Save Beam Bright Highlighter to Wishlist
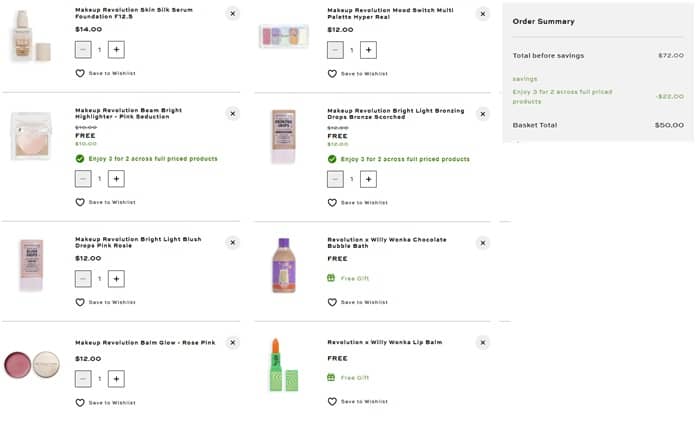 coord(110,202)
